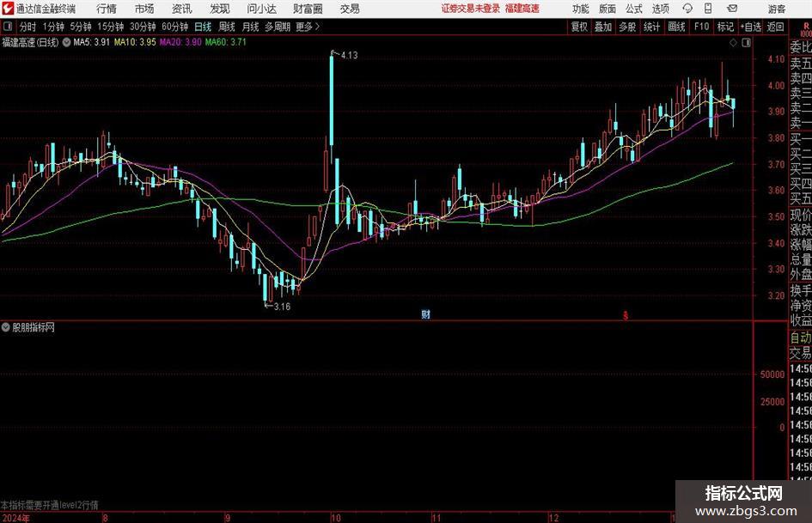Image resolution: width=812 pixels, height=523 pixels.
Task: Open the 行情 menu
Action: (107, 9)
